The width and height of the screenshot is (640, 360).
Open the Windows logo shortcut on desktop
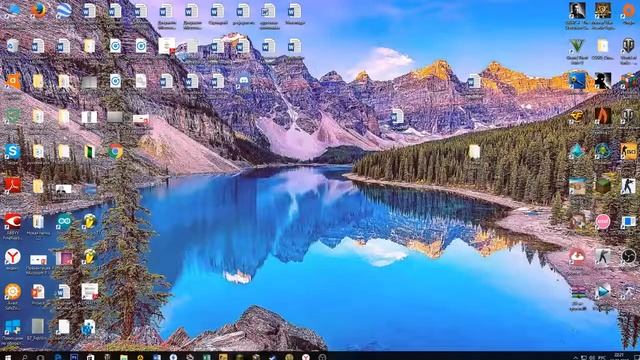coord(13,327)
